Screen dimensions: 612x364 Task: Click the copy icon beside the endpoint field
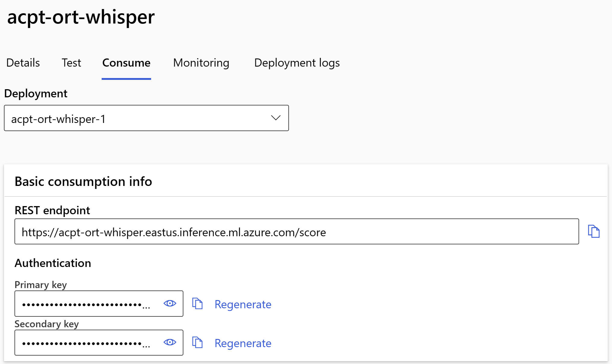[x=594, y=231]
